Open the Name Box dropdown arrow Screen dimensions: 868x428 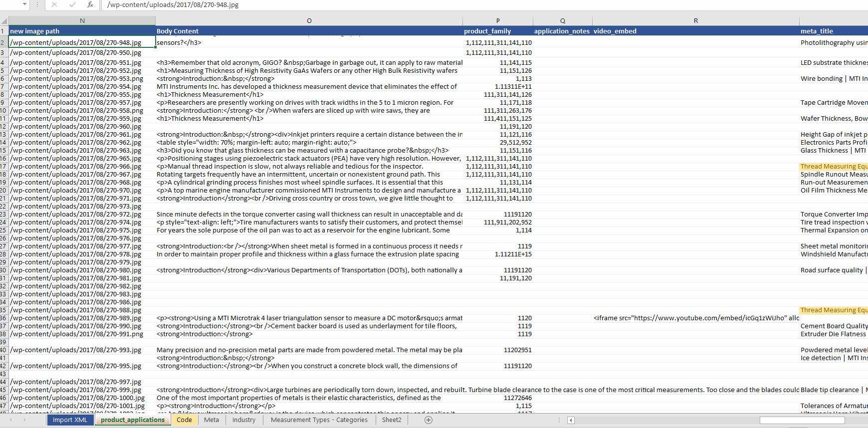click(x=24, y=4)
